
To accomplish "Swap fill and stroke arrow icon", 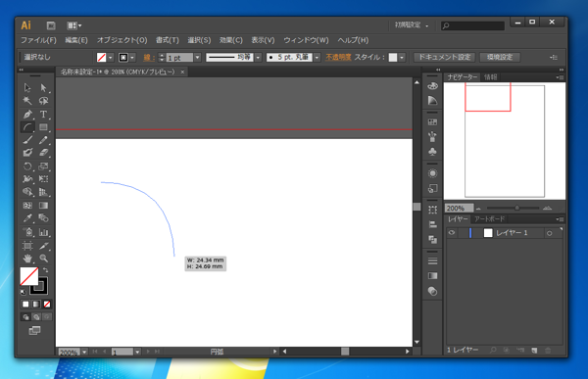I will click(46, 270).
